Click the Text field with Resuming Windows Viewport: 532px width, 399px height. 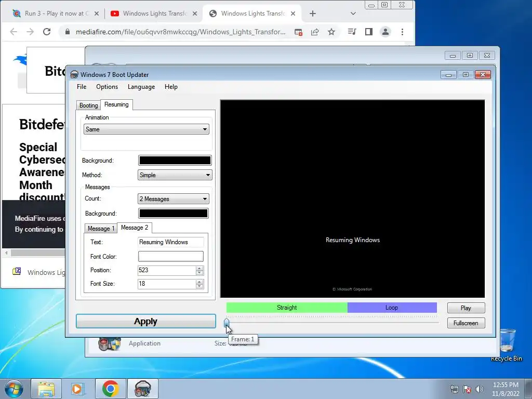click(170, 242)
